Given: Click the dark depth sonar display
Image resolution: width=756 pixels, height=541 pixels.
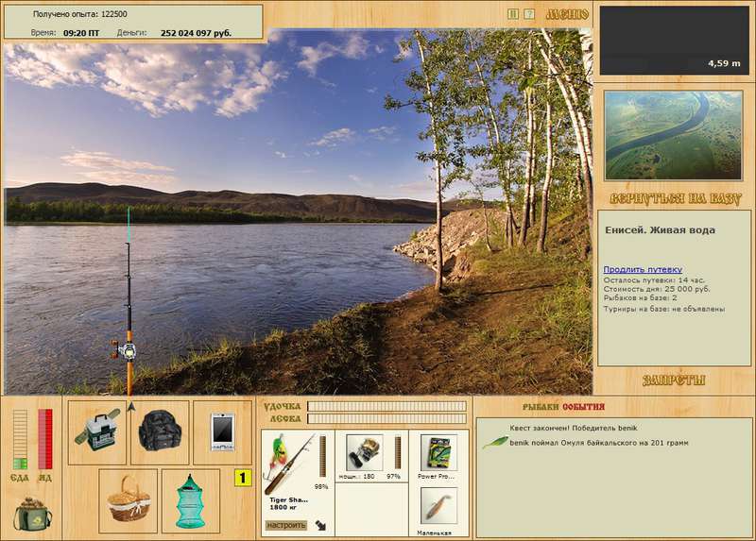Looking at the screenshot, I should pos(675,41).
